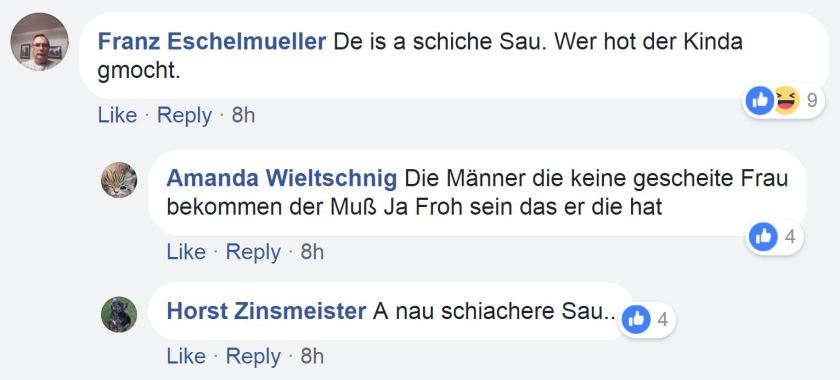View the 9 reactions count on Franz's comment

coord(812,101)
